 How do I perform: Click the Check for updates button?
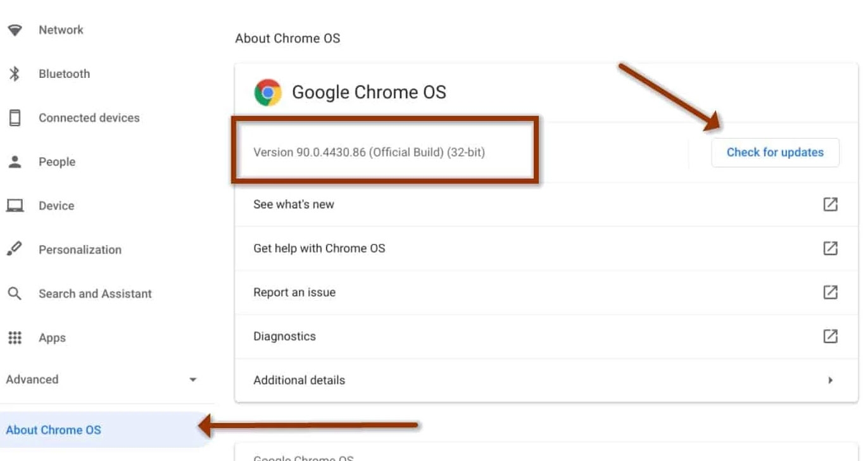click(x=775, y=153)
